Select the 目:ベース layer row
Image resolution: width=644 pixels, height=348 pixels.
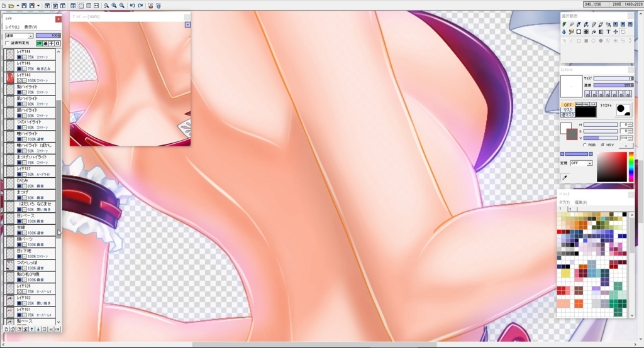[30, 219]
